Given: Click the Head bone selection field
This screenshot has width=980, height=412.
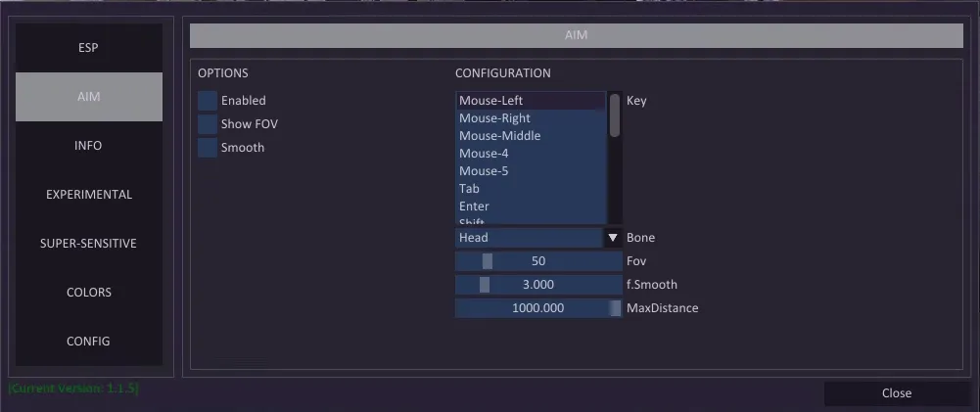Looking at the screenshot, I should click(x=529, y=238).
